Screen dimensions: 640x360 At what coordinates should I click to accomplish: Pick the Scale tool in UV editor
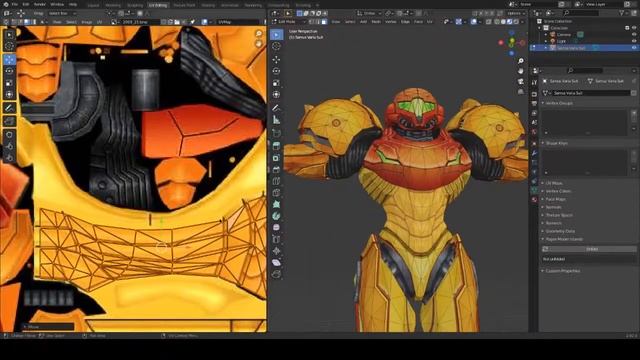tap(9, 83)
